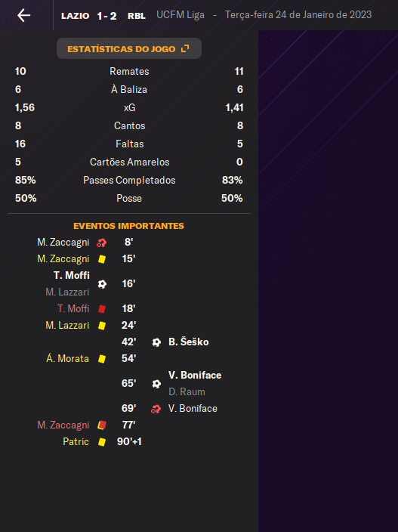Click the UCFM Liga competition label
Viewport: 398px width, 532px height.
(x=180, y=15)
